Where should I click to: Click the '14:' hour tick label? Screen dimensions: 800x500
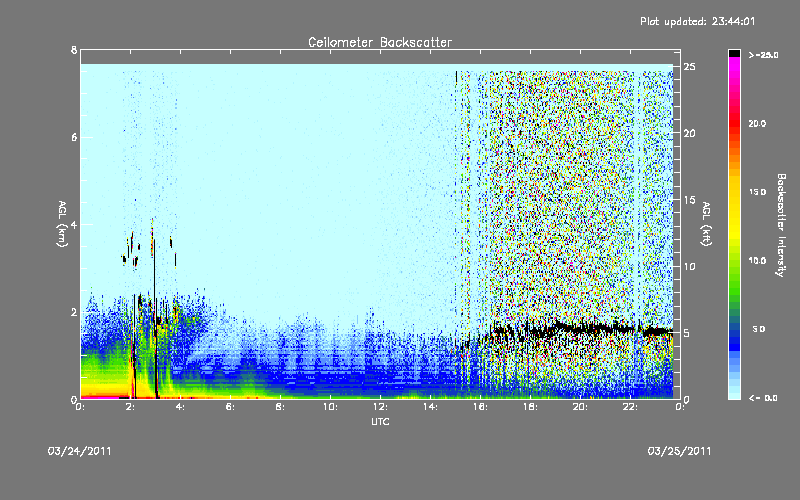pos(430,407)
